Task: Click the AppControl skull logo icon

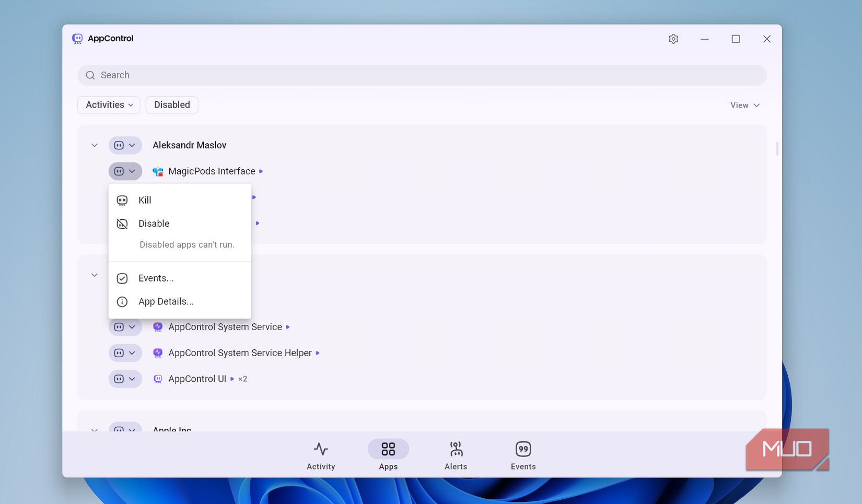Action: click(x=77, y=38)
